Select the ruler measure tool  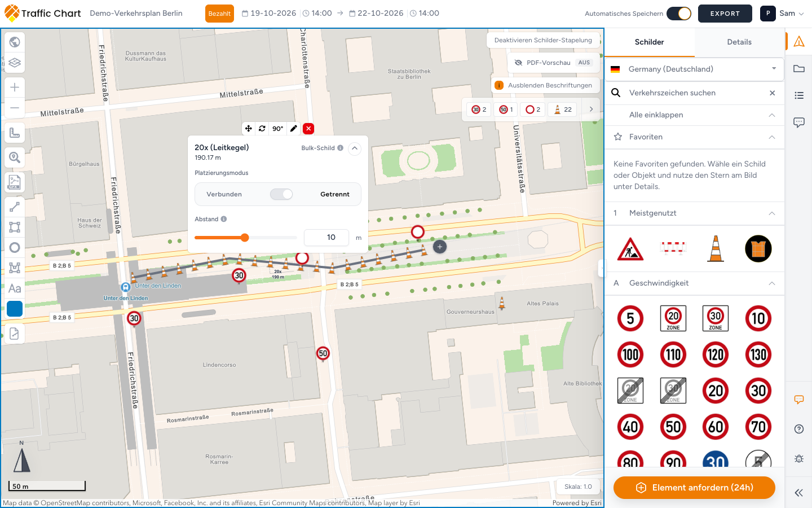point(15,133)
